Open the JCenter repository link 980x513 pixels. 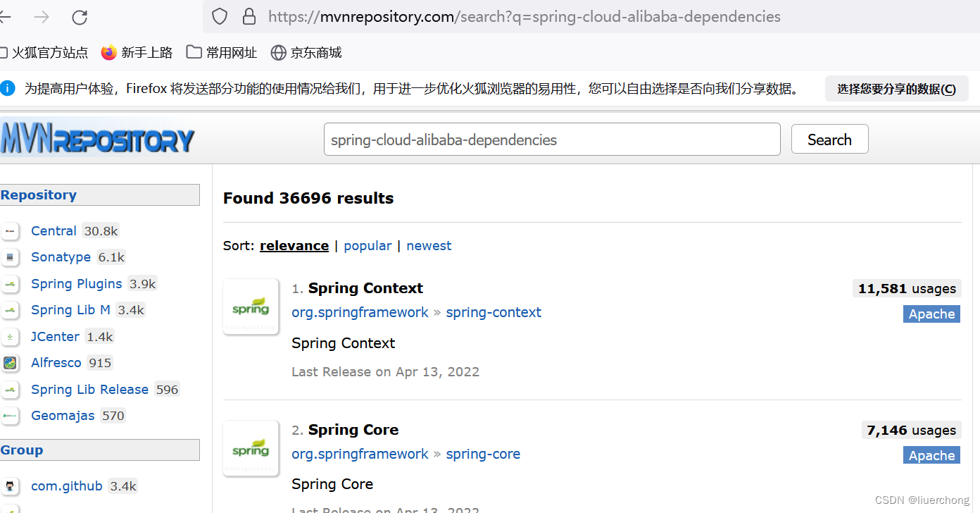click(x=55, y=337)
